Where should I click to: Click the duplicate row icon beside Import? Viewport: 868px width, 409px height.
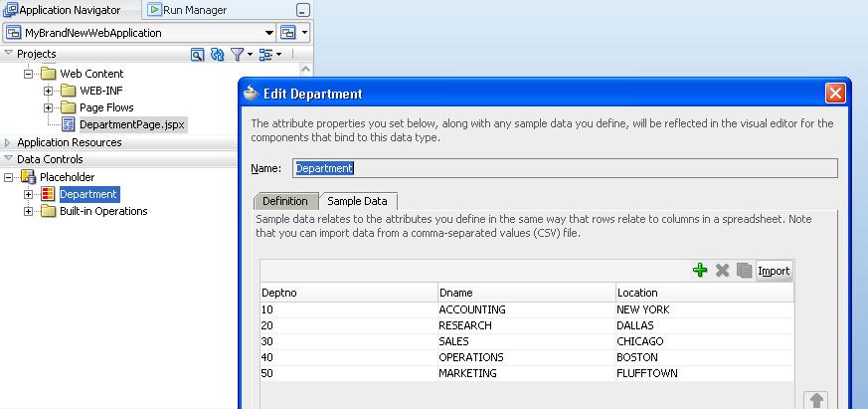pos(744,271)
